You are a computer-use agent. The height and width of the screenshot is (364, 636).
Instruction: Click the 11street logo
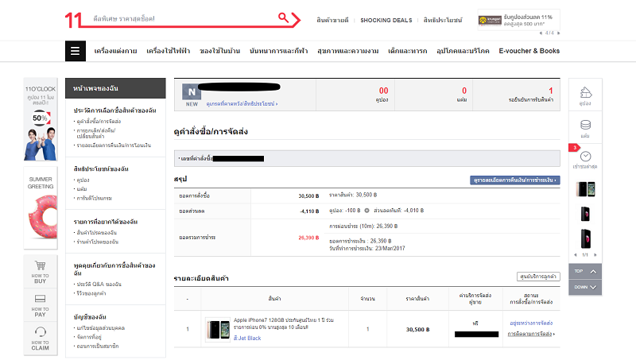click(x=75, y=19)
